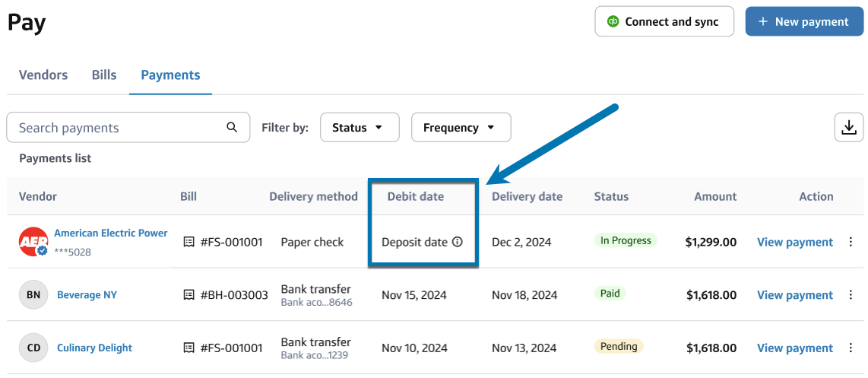This screenshot has width=868, height=378.
Task: Open View payment for Beverage NY
Action: (795, 295)
